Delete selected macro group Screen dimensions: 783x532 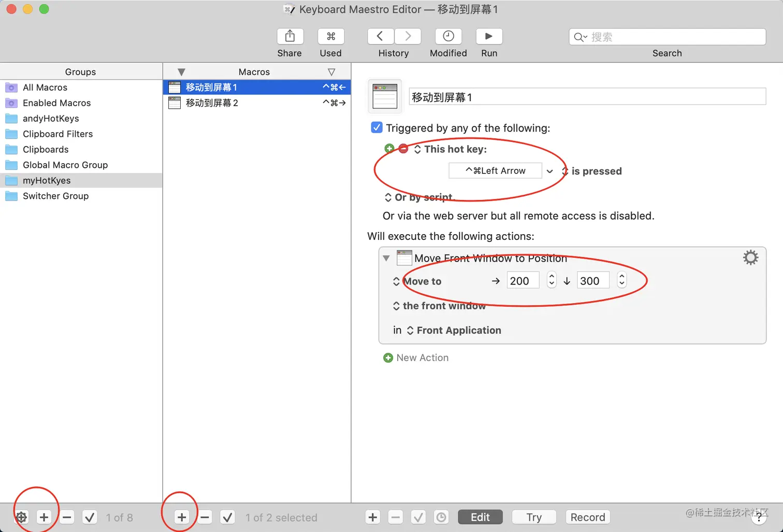coord(67,517)
